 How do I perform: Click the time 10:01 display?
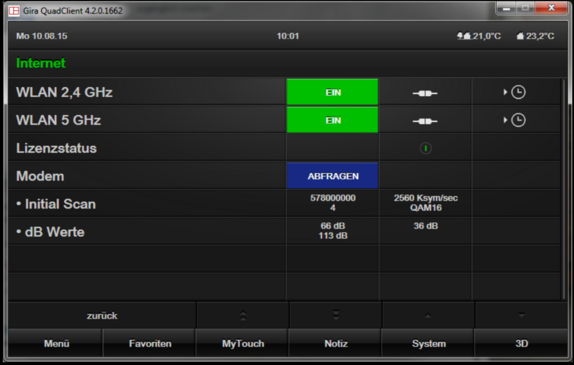pyautogui.click(x=288, y=36)
